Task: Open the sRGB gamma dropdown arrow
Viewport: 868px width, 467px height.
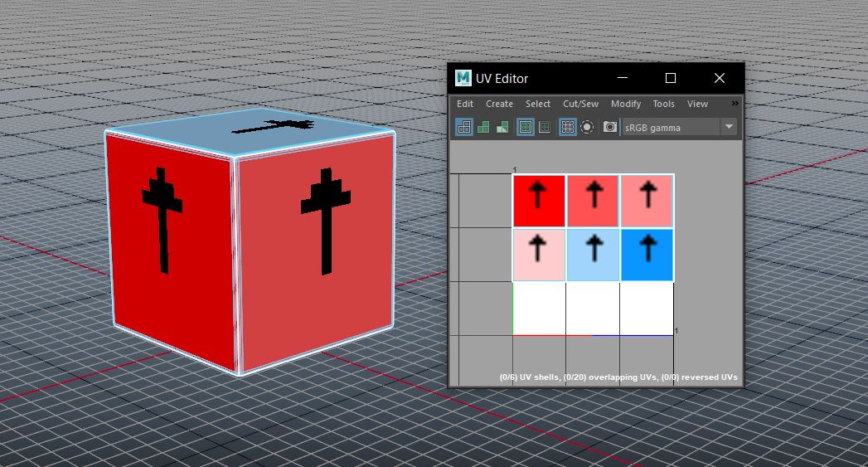Action: coord(729,127)
